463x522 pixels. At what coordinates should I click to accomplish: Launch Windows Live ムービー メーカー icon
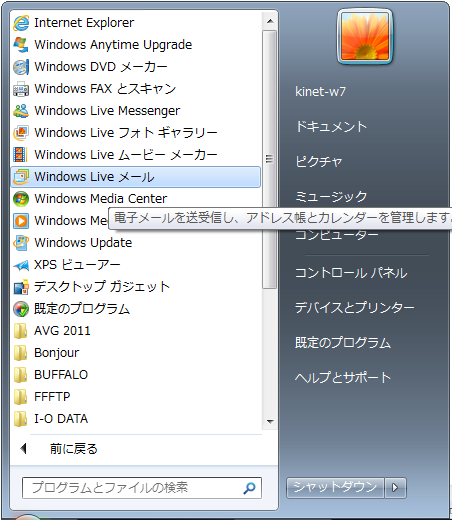coord(21,155)
